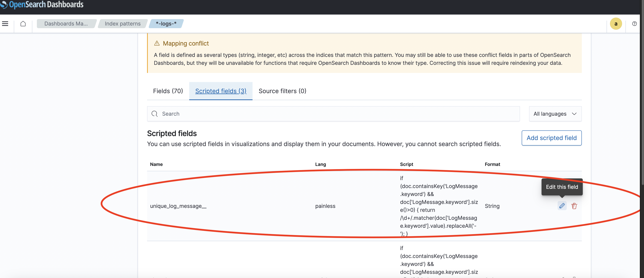This screenshot has height=278, width=644.
Task: Click the search magnifier icon in the search bar
Action: pos(154,114)
